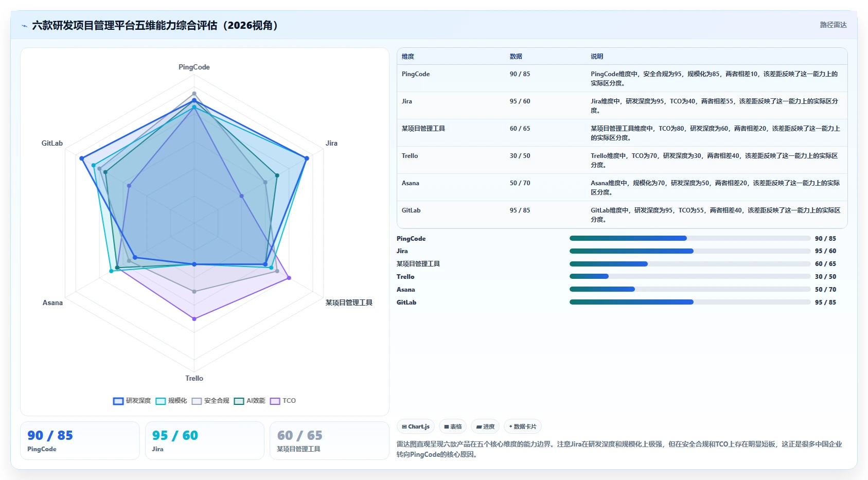Select the GitLab row name in table
Image resolution: width=868 pixels, height=480 pixels.
click(x=411, y=210)
